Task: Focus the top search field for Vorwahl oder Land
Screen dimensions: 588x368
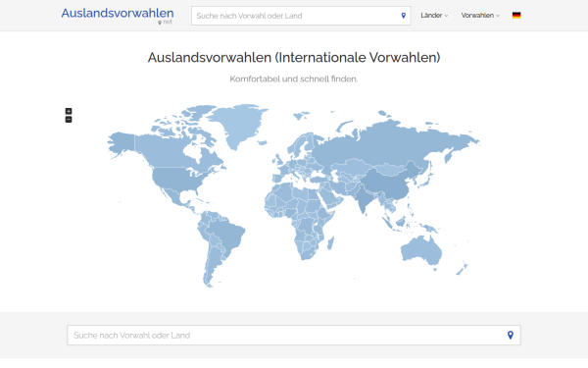Action: 301,16
